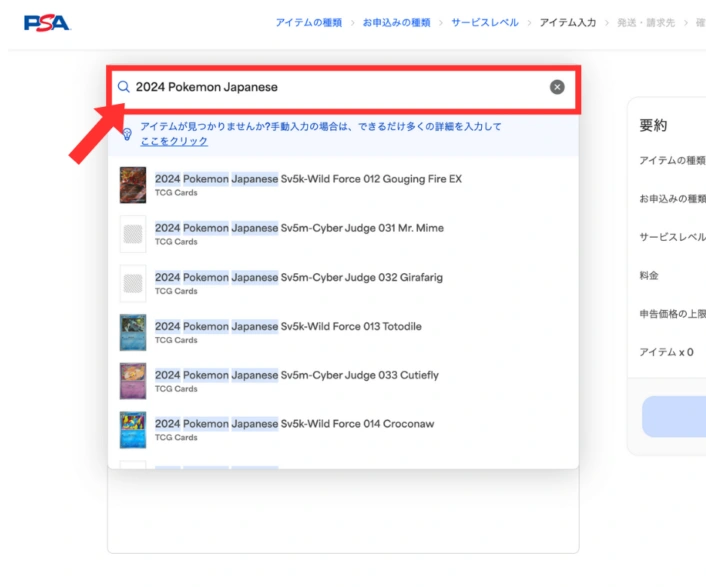Open the 'ここをクリック' manual entry link
The height and width of the screenshot is (587, 706).
pyautogui.click(x=174, y=141)
